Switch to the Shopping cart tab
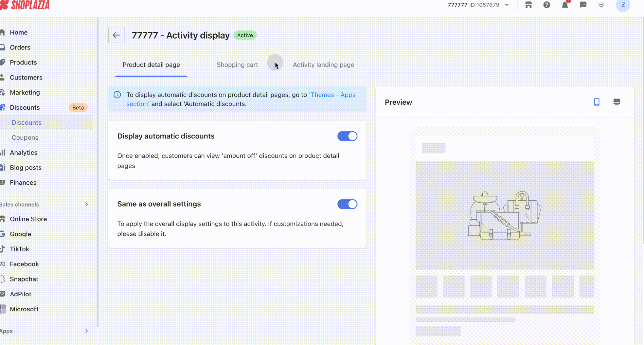The width and height of the screenshot is (644, 345). (x=237, y=65)
